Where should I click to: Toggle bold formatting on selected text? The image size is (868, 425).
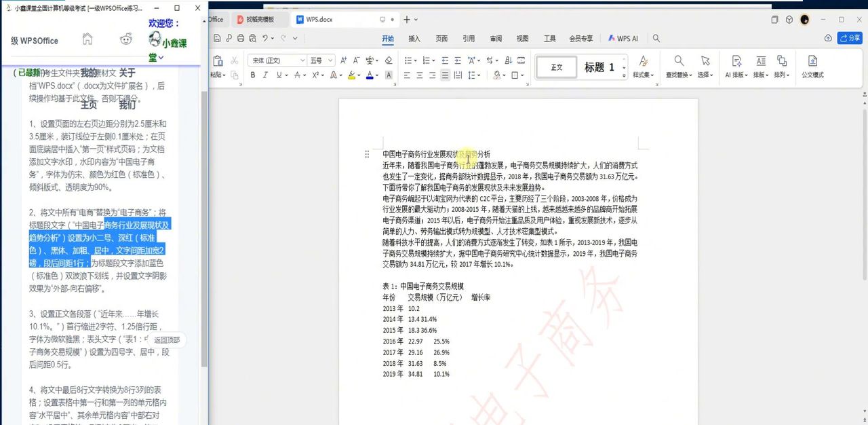click(253, 74)
